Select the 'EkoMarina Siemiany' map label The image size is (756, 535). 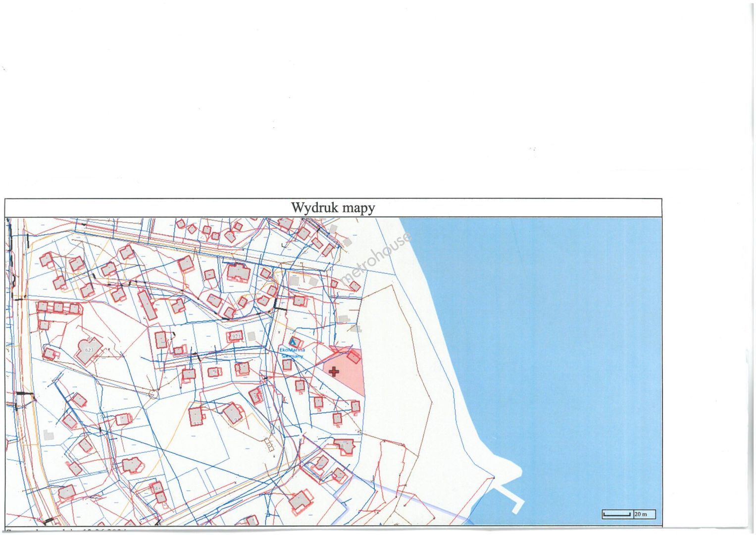point(293,352)
